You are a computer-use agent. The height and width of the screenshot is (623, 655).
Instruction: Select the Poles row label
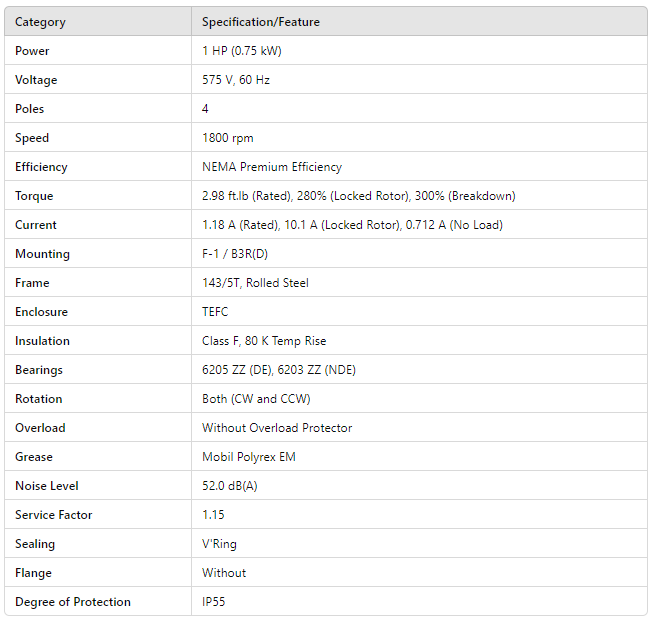tap(30, 109)
